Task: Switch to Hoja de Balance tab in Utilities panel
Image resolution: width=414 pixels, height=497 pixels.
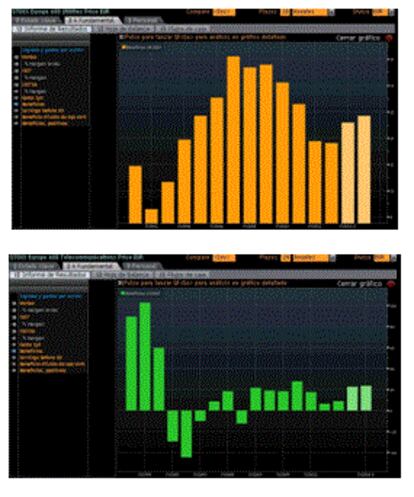Action: click(123, 29)
